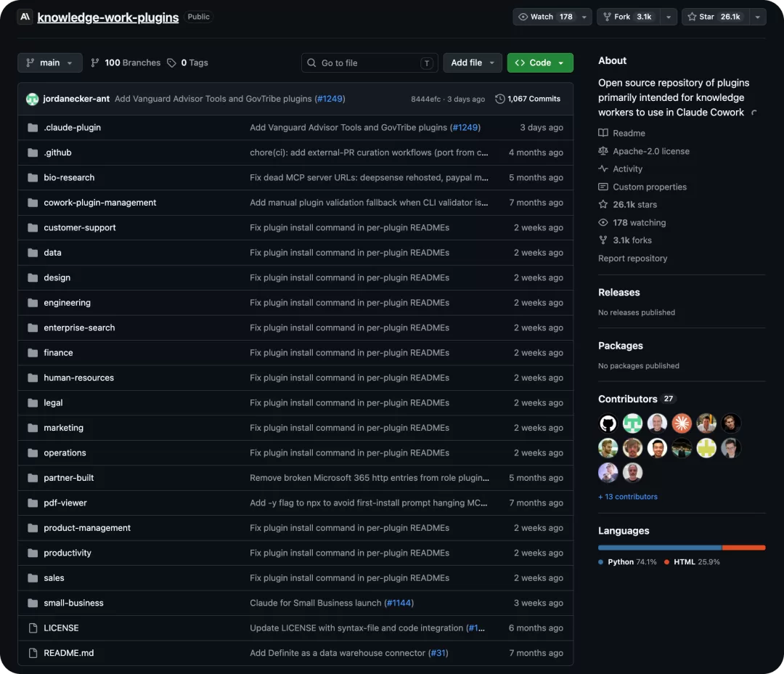This screenshot has width=784, height=674.
Task: Click the scales icon beside Apache-2.0 license
Action: [603, 151]
